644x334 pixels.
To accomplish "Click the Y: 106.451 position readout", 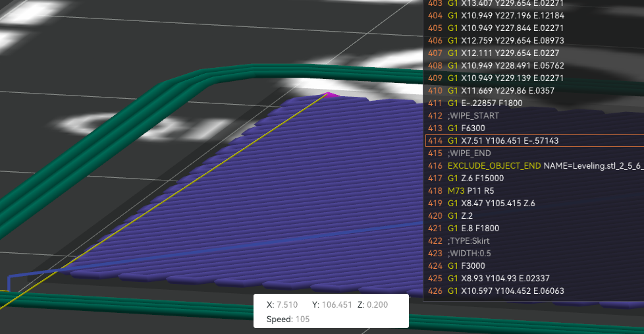I will pos(332,305).
